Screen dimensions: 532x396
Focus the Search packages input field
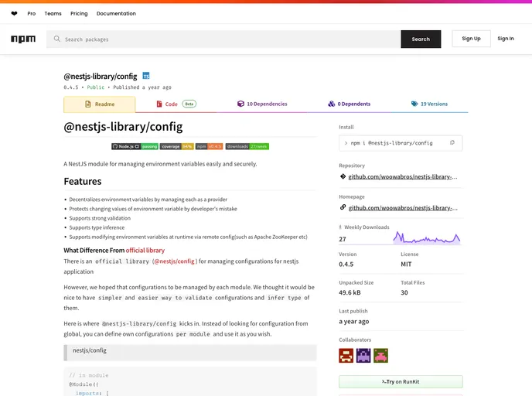click(223, 39)
